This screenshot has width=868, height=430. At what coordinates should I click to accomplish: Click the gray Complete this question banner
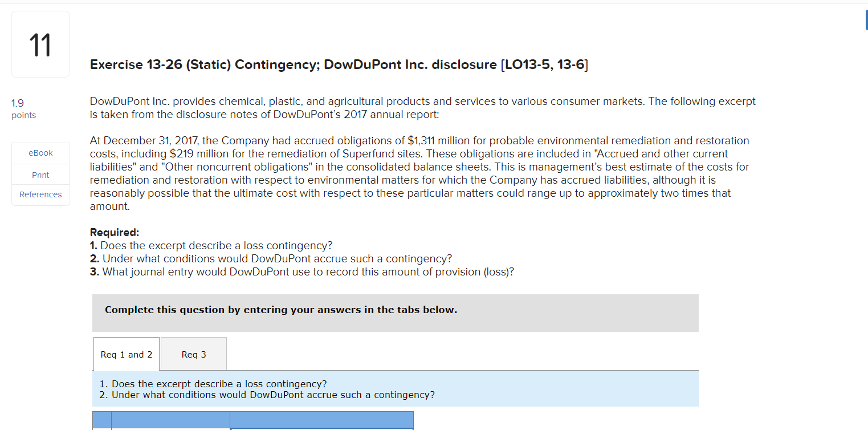tap(395, 313)
